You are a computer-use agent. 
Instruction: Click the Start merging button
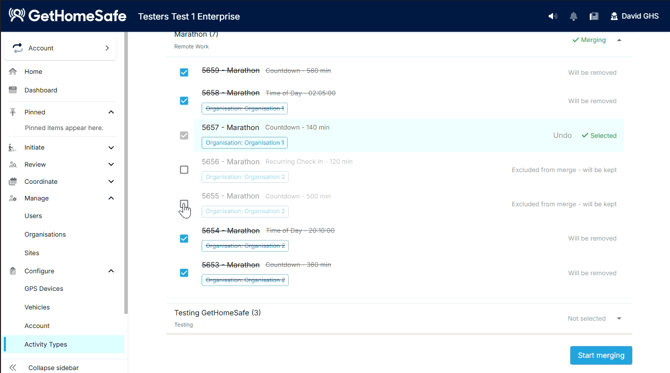click(x=601, y=355)
